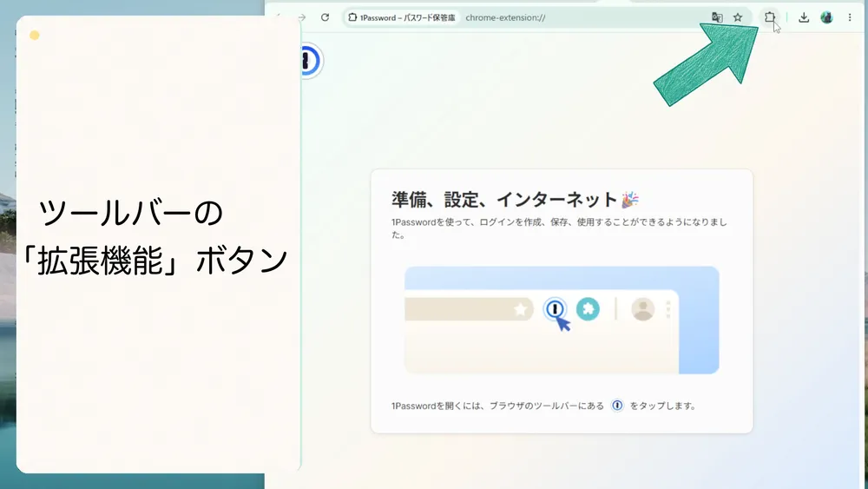This screenshot has width=868, height=489.
Task: Click the toolbar illustration image
Action: coord(562,320)
